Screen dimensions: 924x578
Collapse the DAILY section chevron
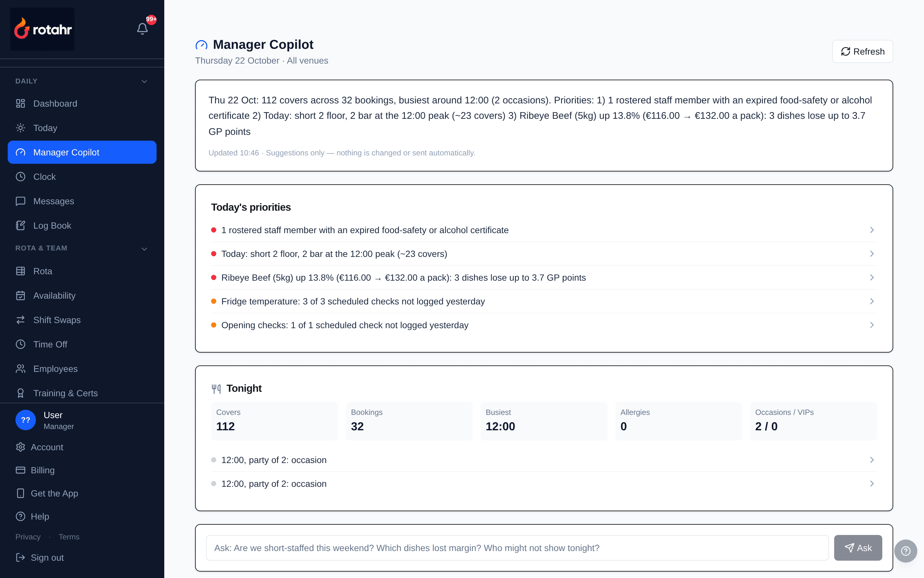[x=144, y=82]
